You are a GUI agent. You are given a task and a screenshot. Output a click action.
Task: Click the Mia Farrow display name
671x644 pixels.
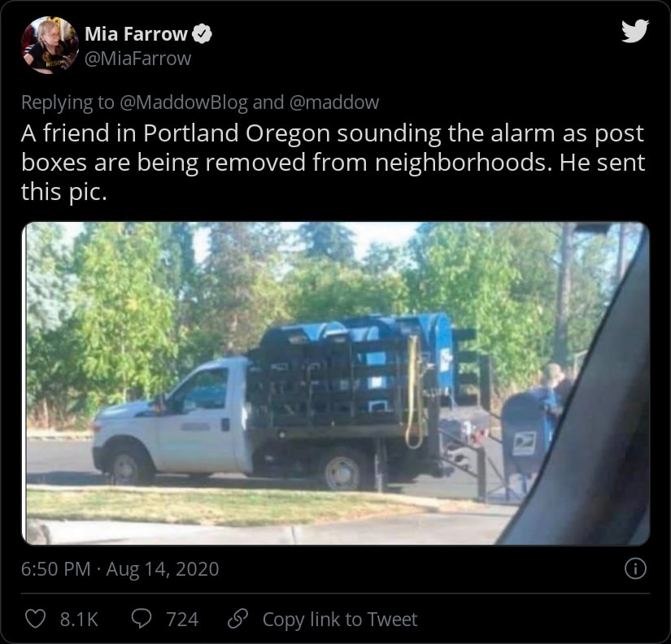point(136,34)
